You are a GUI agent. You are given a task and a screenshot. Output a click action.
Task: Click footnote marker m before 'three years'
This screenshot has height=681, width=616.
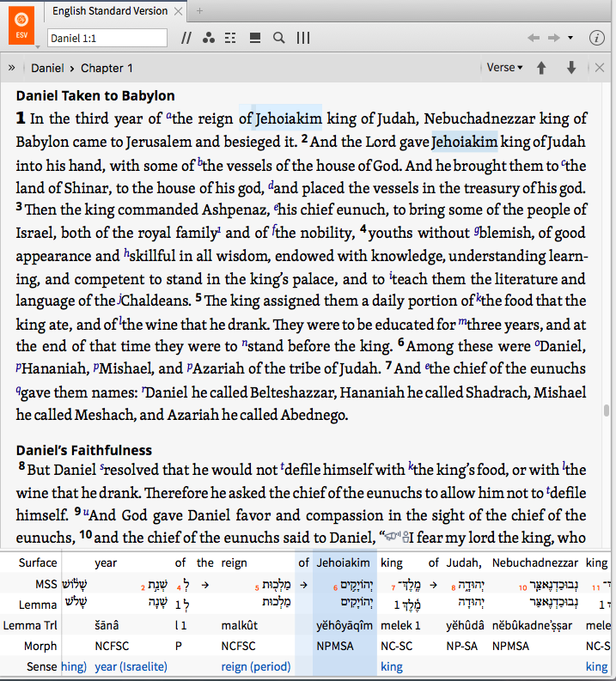tap(462, 322)
